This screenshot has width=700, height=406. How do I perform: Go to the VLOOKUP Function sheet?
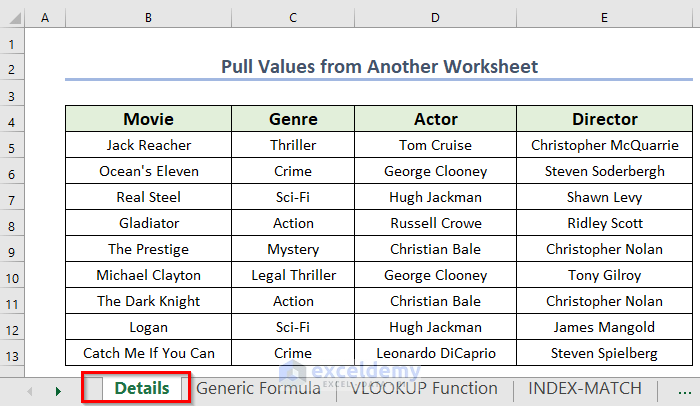[x=423, y=388]
